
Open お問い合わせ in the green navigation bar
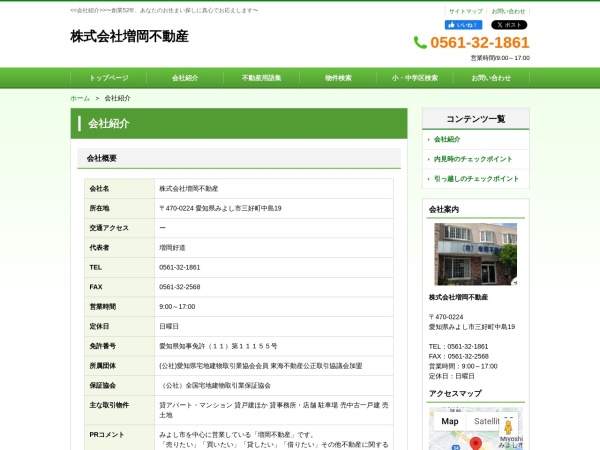[491, 78]
